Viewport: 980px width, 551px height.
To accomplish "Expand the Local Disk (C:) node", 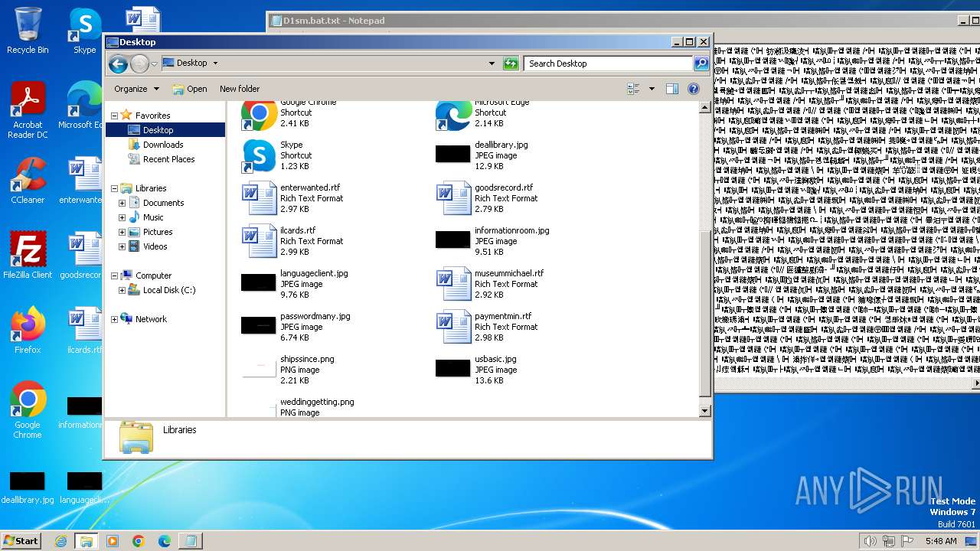I will pos(122,290).
